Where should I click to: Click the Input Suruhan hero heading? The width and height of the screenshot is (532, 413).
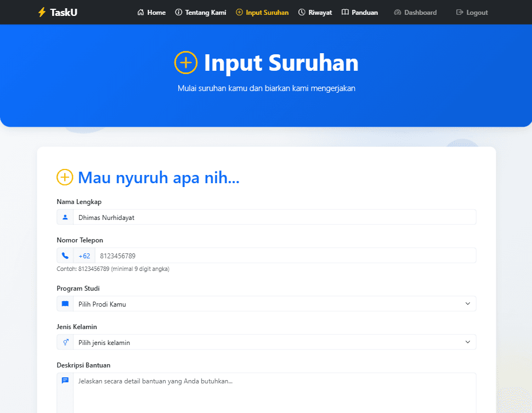pos(281,63)
